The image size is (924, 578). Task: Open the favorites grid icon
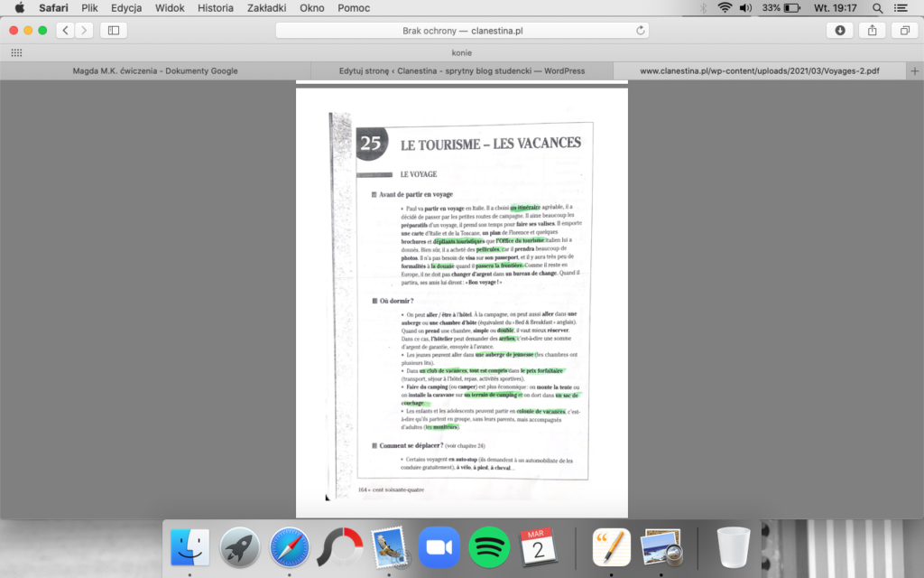point(16,52)
